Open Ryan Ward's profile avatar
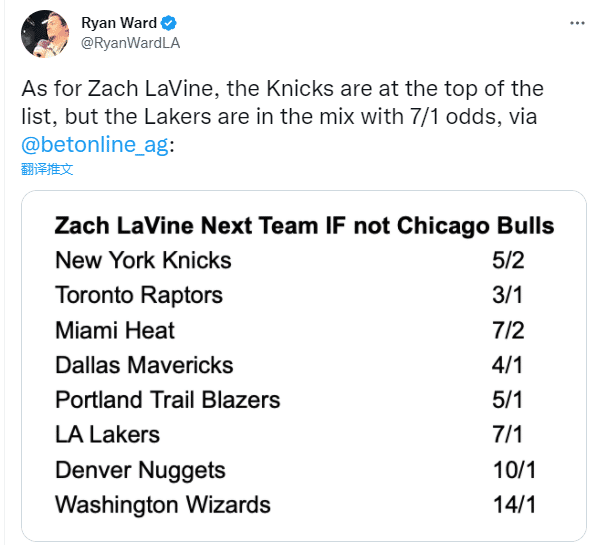This screenshot has height=545, width=596. pos(45,34)
